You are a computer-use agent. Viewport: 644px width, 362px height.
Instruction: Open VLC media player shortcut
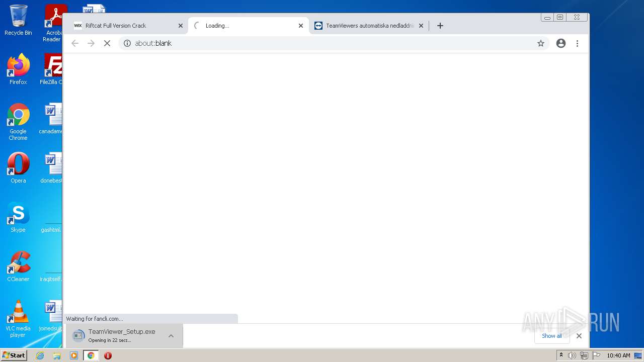click(x=18, y=319)
